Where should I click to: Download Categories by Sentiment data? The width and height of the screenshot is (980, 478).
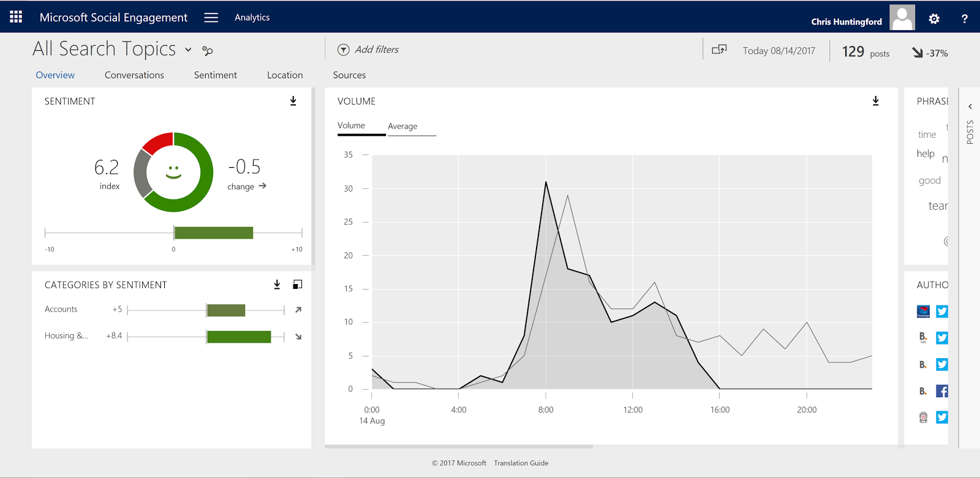click(277, 285)
